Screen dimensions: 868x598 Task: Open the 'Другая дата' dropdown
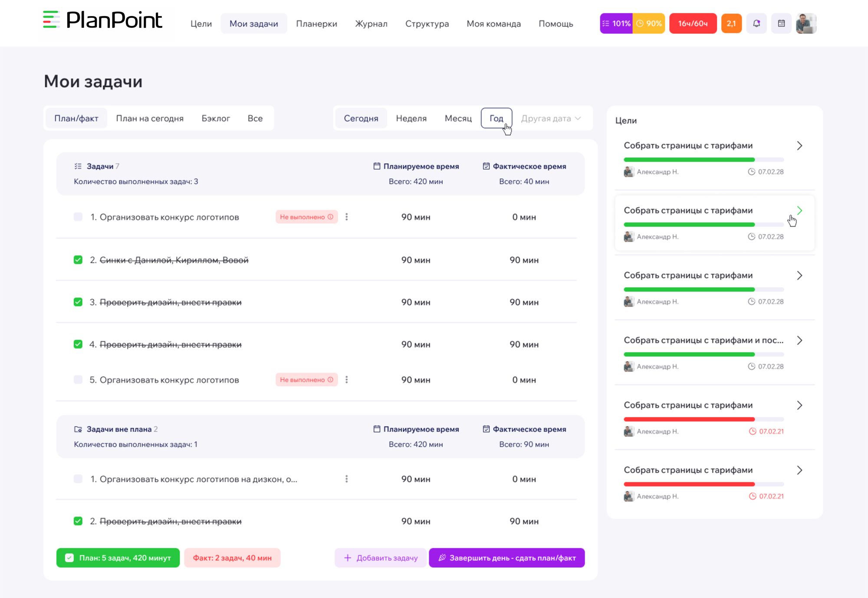pos(550,118)
